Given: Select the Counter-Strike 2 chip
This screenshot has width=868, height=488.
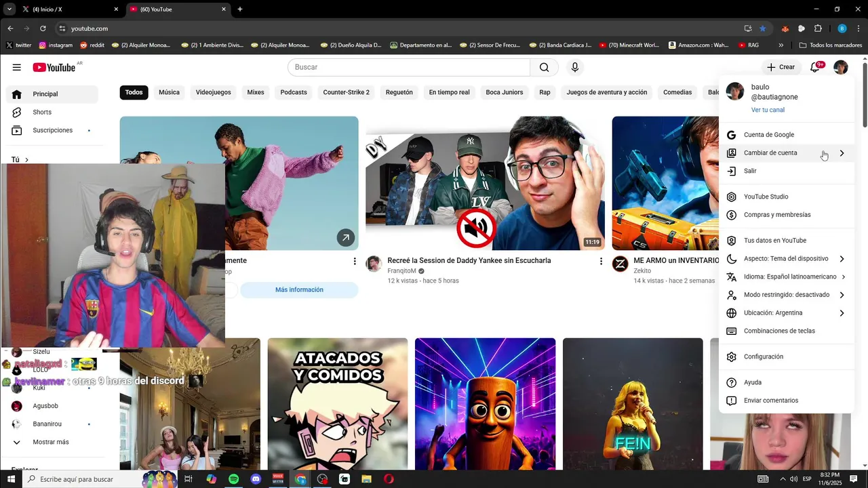Looking at the screenshot, I should (346, 92).
